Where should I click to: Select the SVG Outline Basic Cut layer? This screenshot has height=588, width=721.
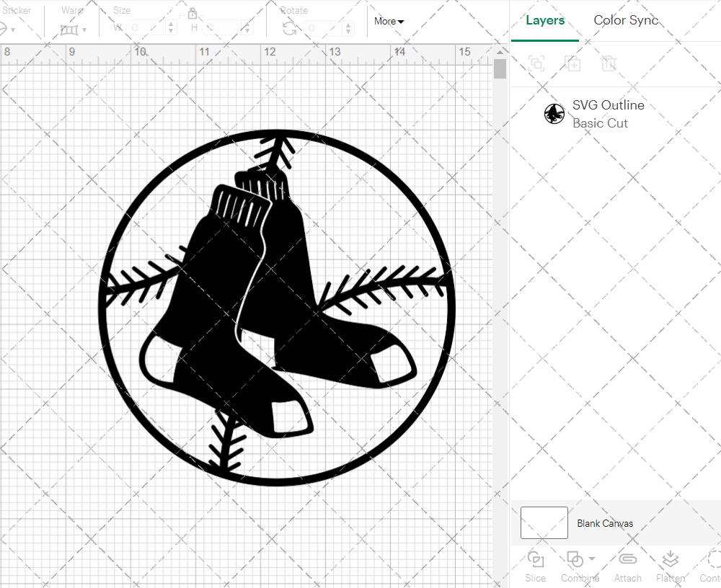(x=609, y=113)
